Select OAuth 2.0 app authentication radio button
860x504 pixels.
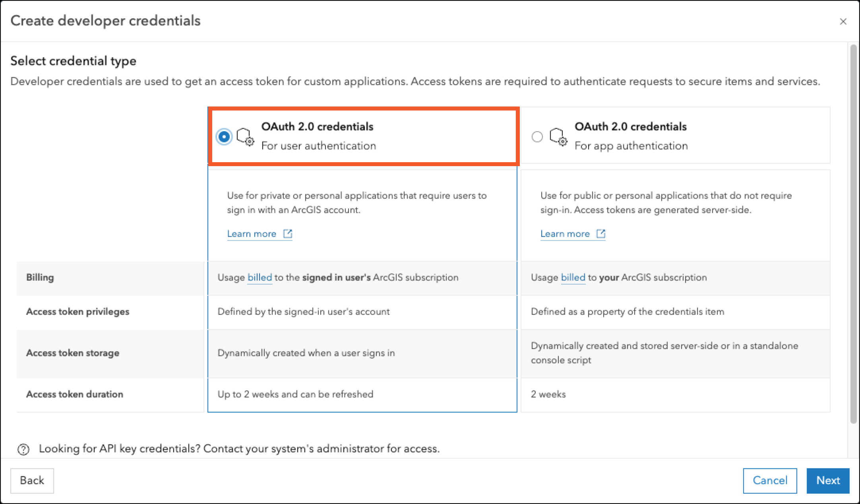click(537, 137)
